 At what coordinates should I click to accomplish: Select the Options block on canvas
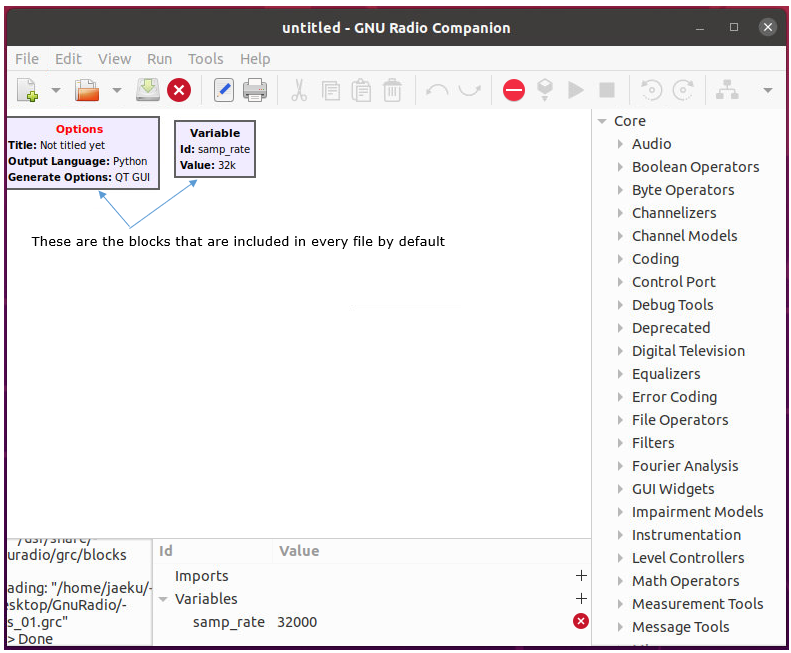pyautogui.click(x=82, y=153)
